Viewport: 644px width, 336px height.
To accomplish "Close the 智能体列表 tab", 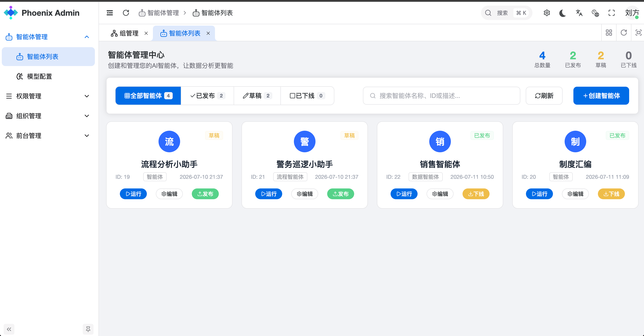I will 208,33.
